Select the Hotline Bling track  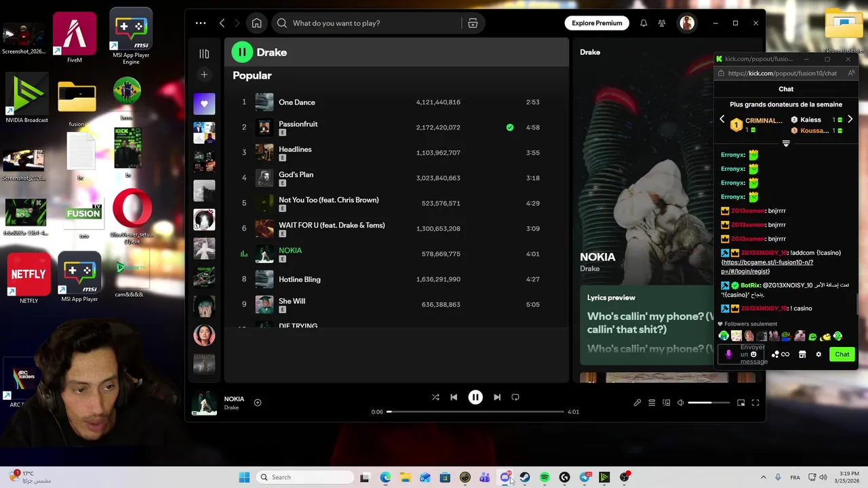point(397,279)
